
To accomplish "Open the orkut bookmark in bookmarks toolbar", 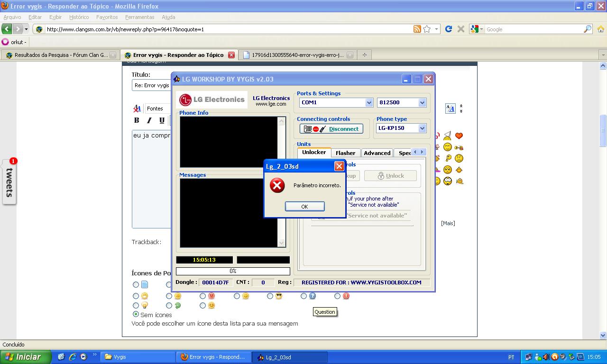I will (x=14, y=42).
